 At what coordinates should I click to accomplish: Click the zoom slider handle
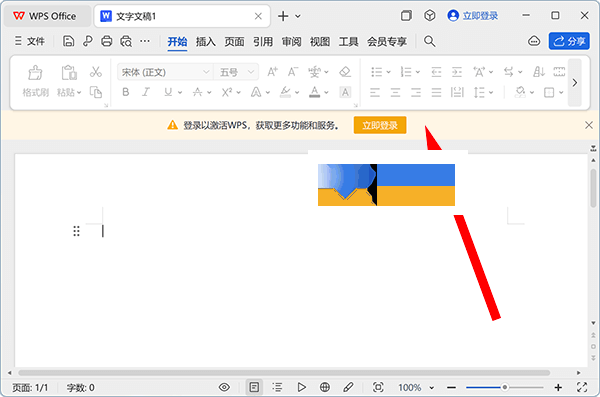point(505,387)
